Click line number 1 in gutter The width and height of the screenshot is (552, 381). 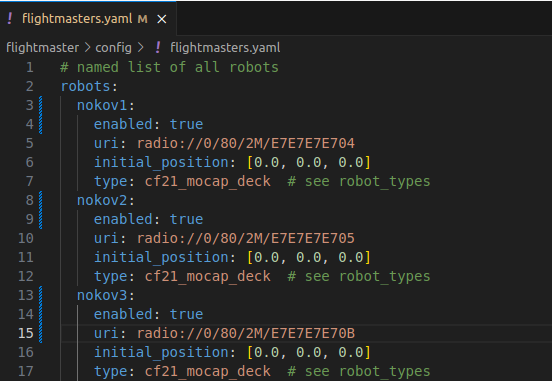(30, 67)
